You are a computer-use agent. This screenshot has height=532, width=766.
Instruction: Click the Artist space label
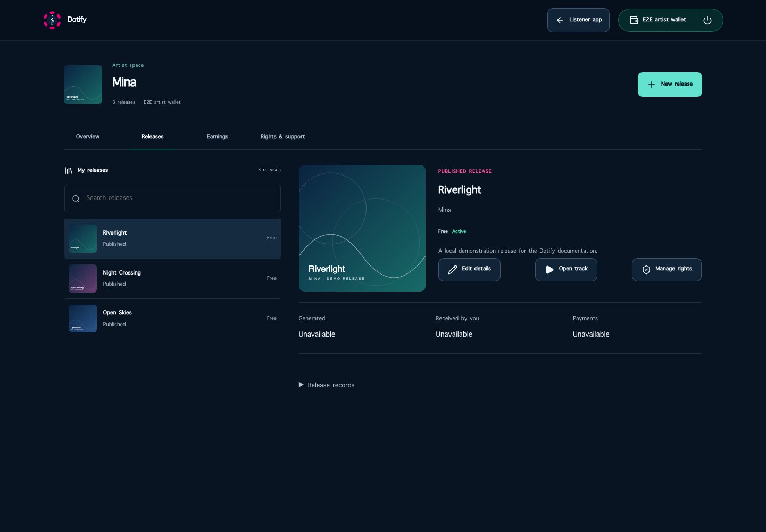tap(128, 65)
